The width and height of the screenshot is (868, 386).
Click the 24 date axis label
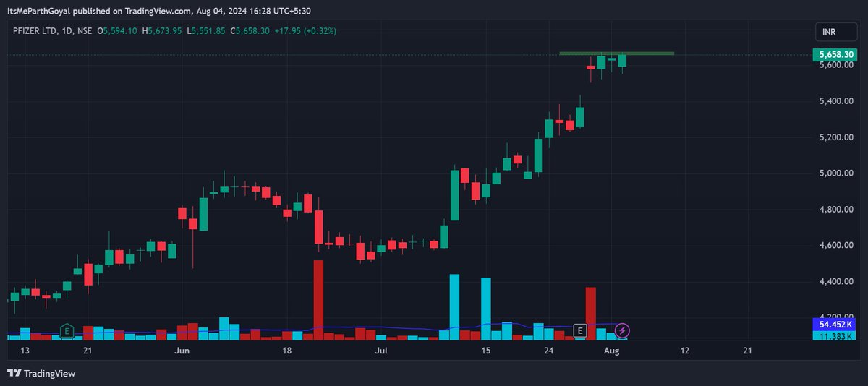(x=548, y=351)
